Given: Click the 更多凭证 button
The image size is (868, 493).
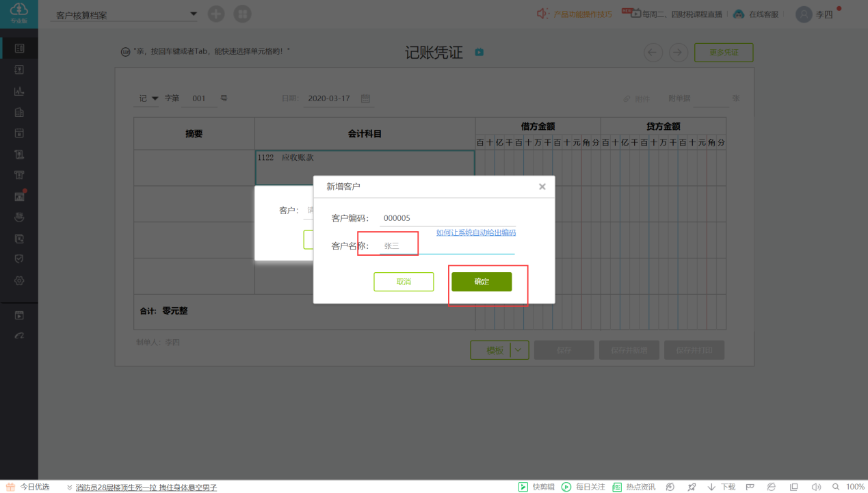Looking at the screenshot, I should (x=723, y=53).
